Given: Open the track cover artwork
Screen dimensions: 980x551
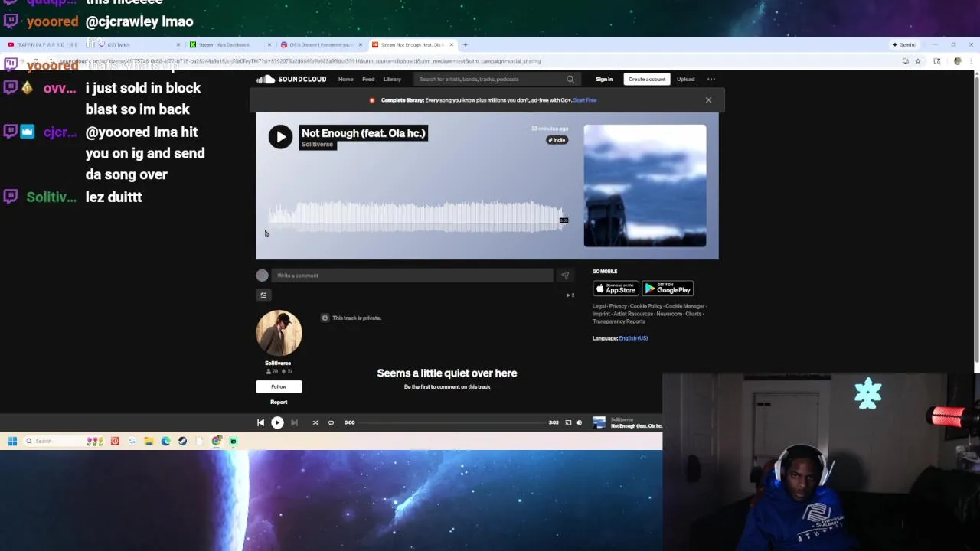Looking at the screenshot, I should point(645,186).
